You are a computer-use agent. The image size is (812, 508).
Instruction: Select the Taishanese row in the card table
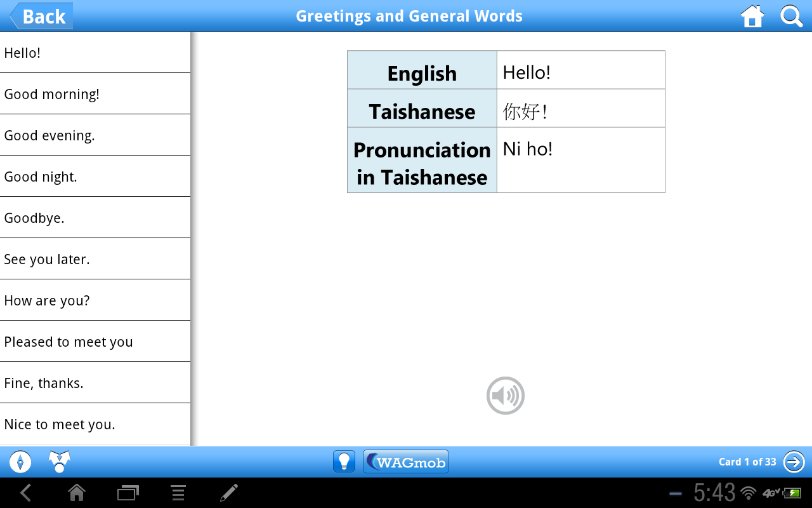(x=506, y=108)
